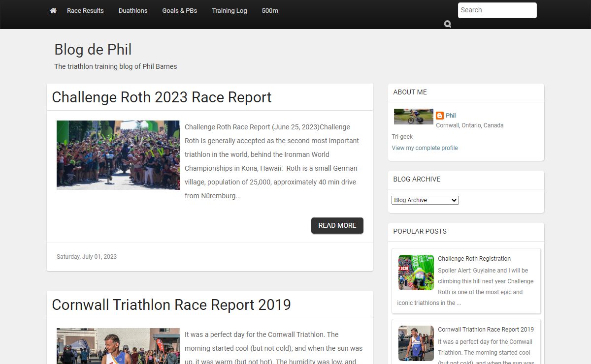The image size is (591, 364).
Task: Click the Challenge Roth Registration thumbnail image
Action: click(416, 273)
